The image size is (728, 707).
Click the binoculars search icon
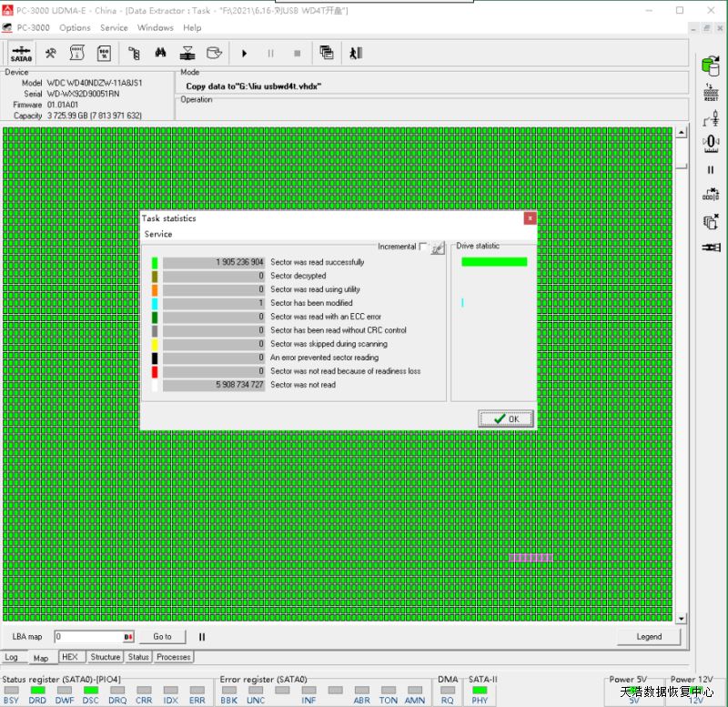[160, 54]
